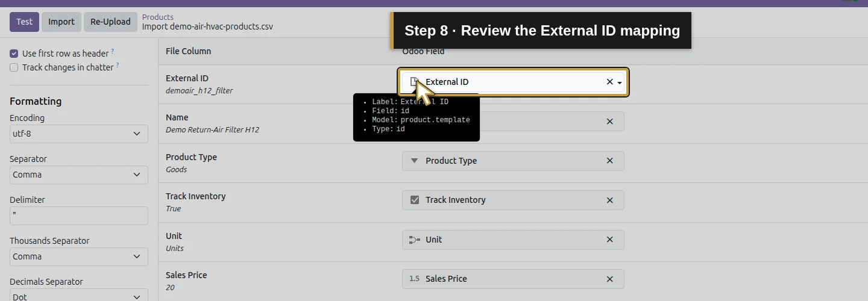868x301 pixels.
Task: Remove the Sales Price field mapping
Action: click(x=609, y=279)
